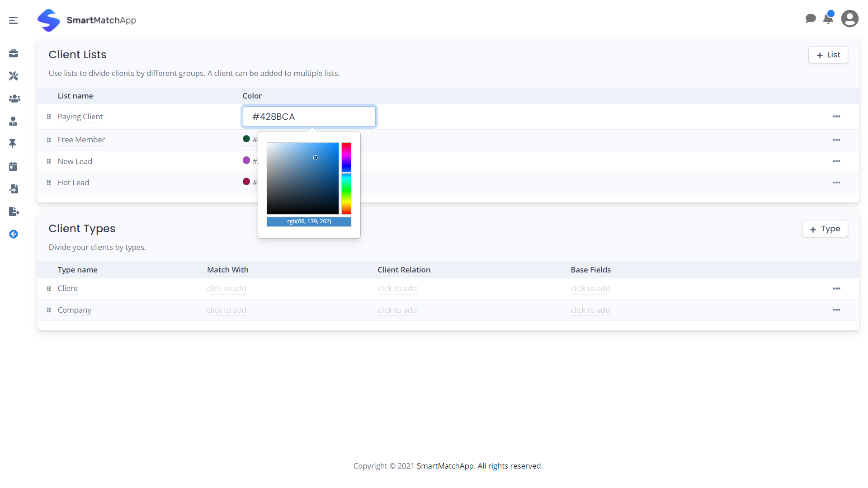Click the saturation gradient area in picker
Image resolution: width=868 pixels, height=488 pixels.
[302, 178]
